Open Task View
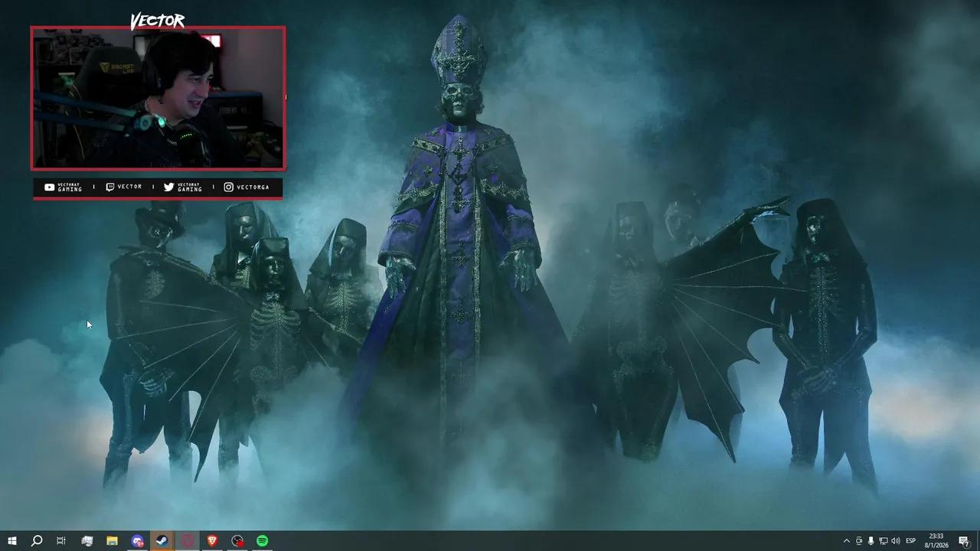The width and height of the screenshot is (980, 551). (x=61, y=540)
